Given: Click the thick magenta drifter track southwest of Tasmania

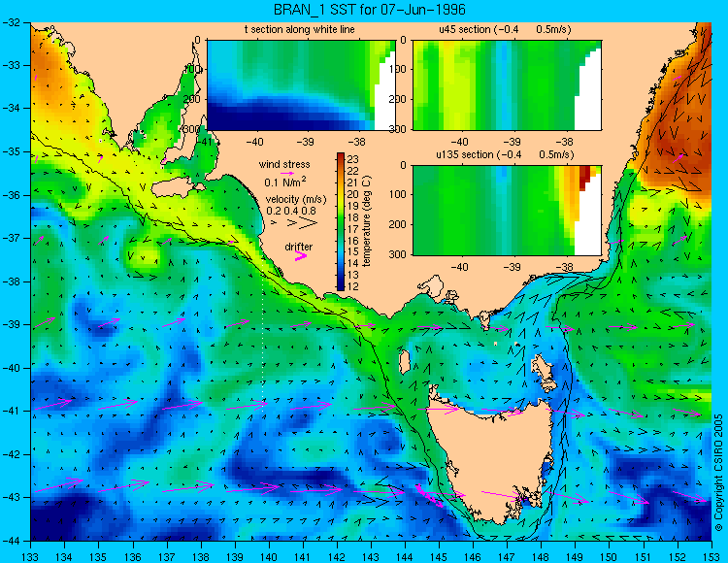Looking at the screenshot, I should [x=428, y=496].
